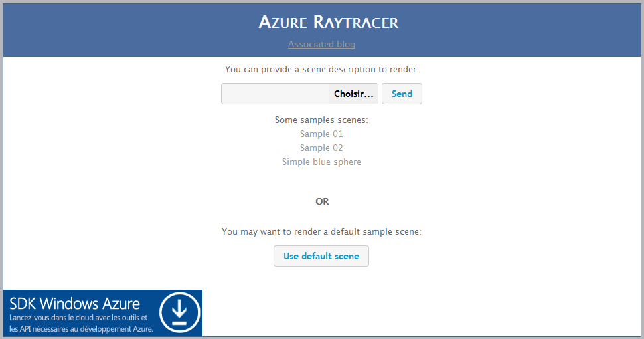Viewport: 644px width, 339px height.
Task: Click the banner line 'Lancez-vous dans le cloud'
Action: click(x=78, y=318)
